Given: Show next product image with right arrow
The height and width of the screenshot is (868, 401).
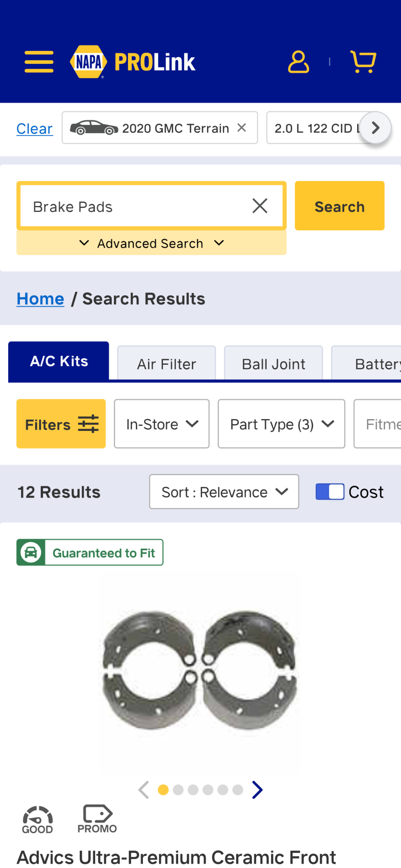Looking at the screenshot, I should pos(257,790).
